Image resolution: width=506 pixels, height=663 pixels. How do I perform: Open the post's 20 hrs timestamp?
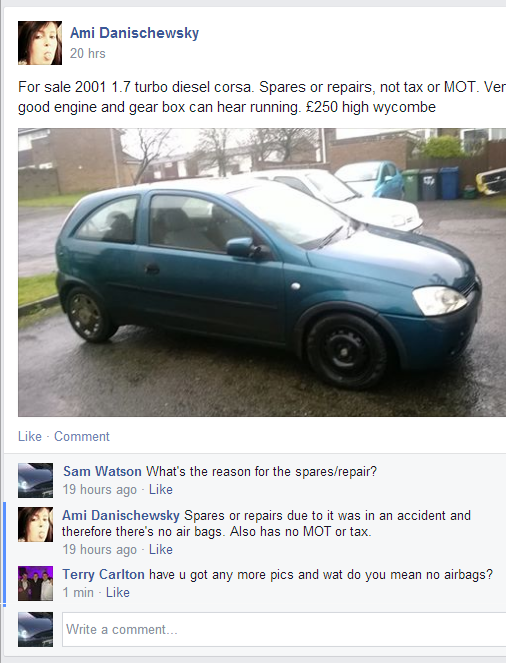point(88,53)
